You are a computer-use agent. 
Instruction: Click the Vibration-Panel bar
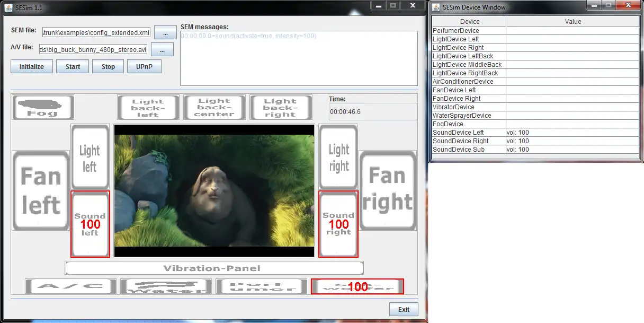click(214, 268)
